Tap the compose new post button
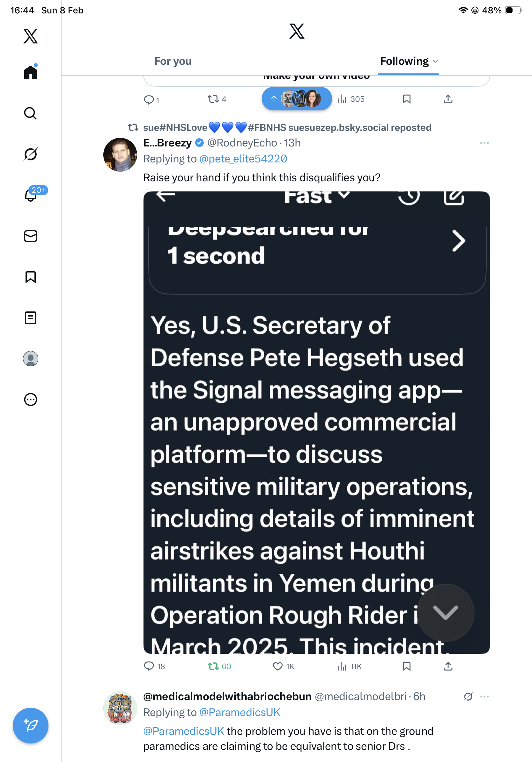Image resolution: width=532 pixels, height=762 pixels. coord(31,726)
